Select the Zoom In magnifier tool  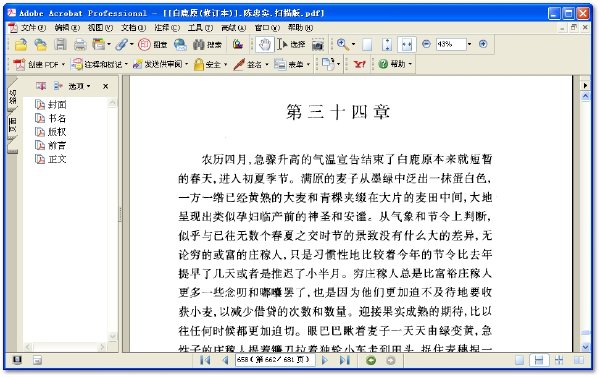click(x=343, y=45)
